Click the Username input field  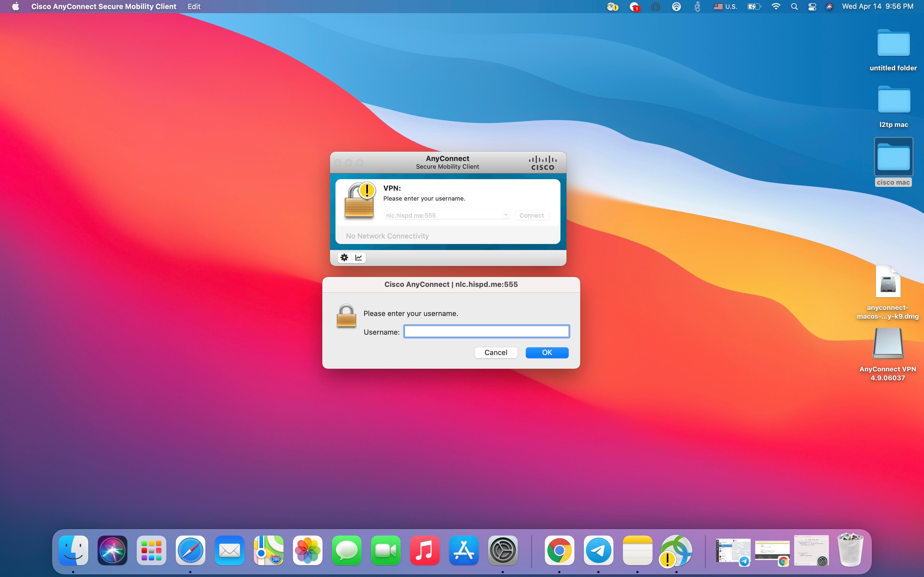click(486, 332)
